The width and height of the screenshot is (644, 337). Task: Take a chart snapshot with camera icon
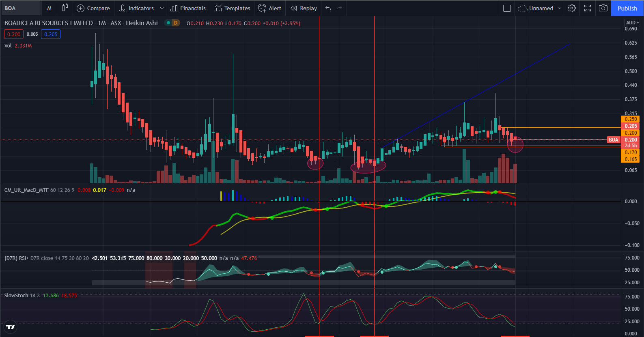603,8
